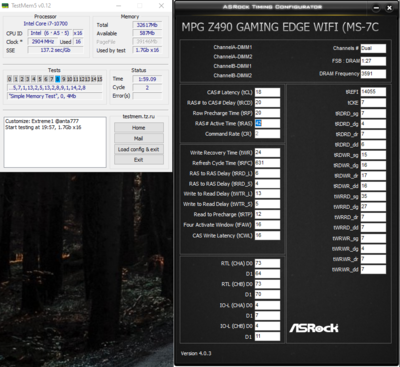400x367 pixels.
Task: Click the TestMem5 title bar app icon
Action: (x=5, y=6)
